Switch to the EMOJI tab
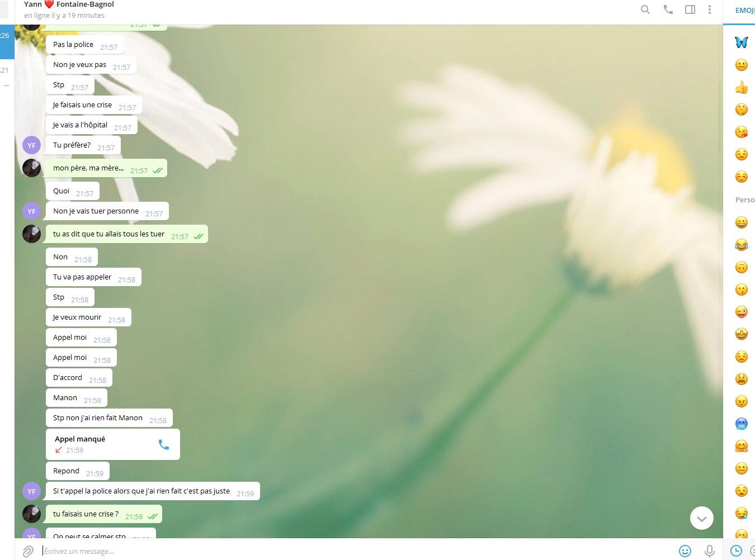Viewport: 755px width, 560px height. tap(745, 11)
